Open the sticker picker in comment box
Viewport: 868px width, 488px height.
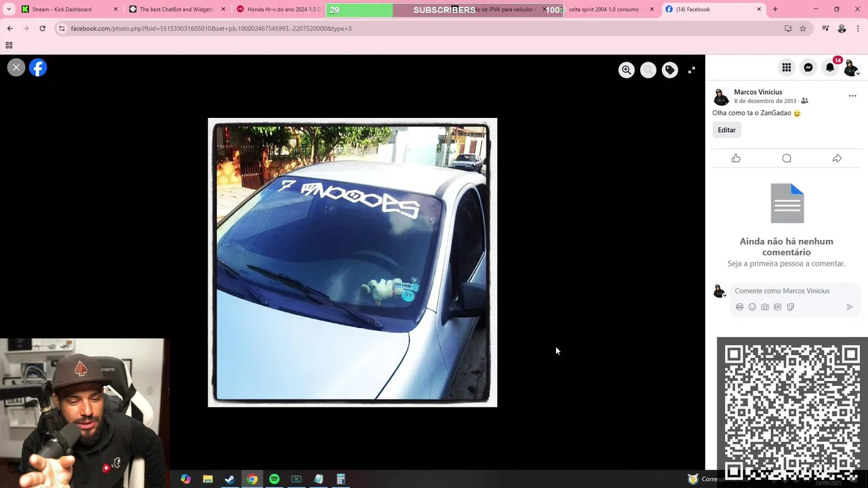pyautogui.click(x=791, y=307)
